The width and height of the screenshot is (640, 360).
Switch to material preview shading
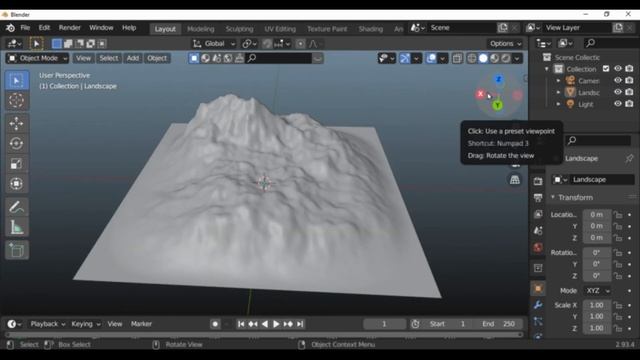[495, 58]
